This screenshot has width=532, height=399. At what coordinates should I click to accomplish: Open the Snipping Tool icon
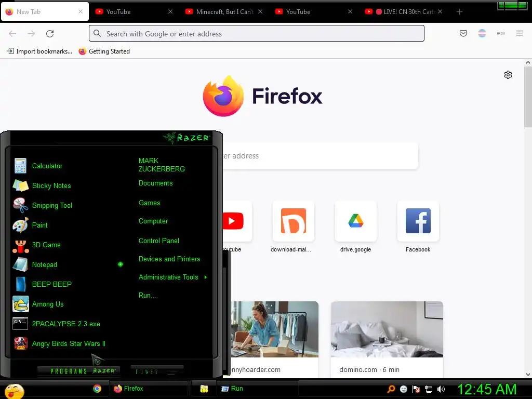tap(20, 205)
